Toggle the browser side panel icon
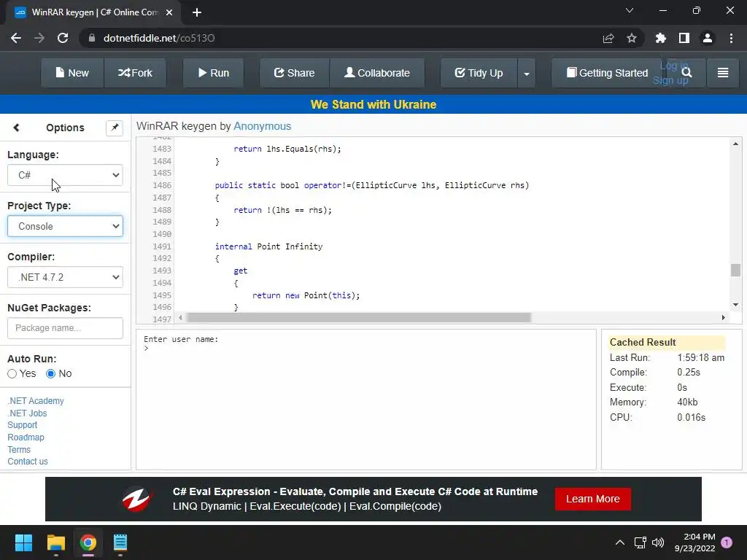The image size is (747, 560). (x=684, y=38)
